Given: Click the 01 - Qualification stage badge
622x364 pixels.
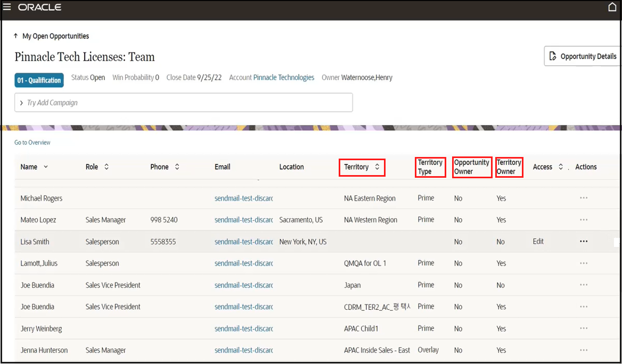Looking at the screenshot, I should click(x=39, y=80).
